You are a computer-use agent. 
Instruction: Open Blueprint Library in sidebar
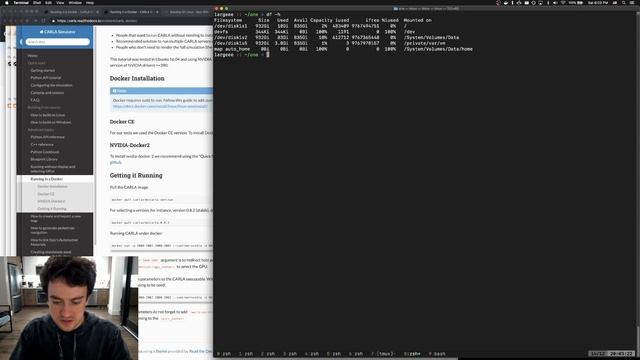coord(44,159)
